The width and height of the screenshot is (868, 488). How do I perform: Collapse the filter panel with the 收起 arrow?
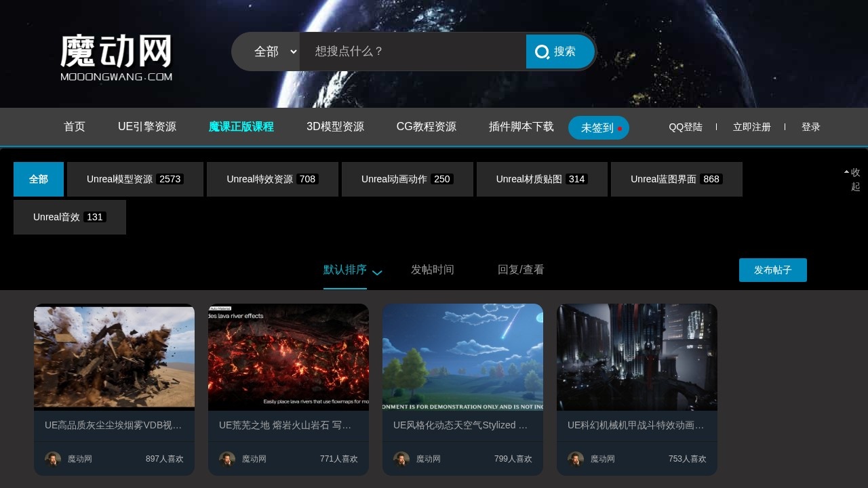point(852,179)
